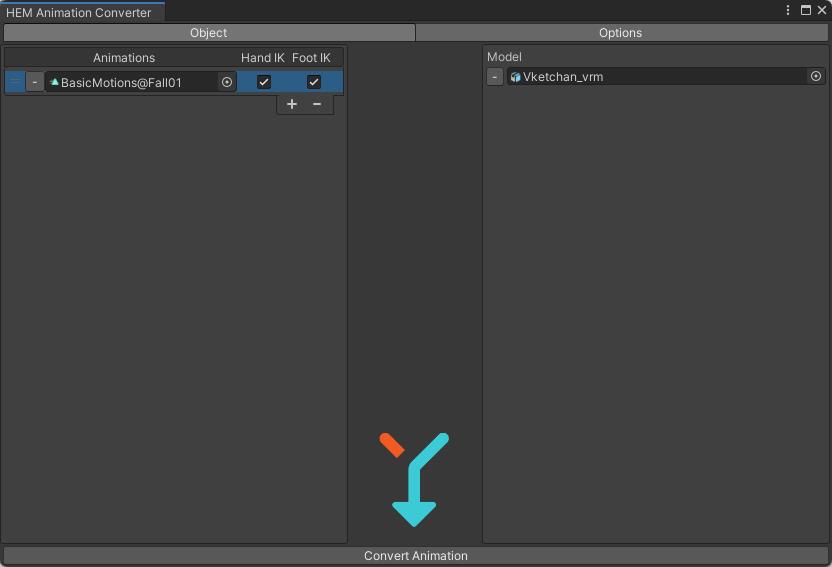Click the minus icon below the animations list
This screenshot has height=567, width=832.
[317, 104]
